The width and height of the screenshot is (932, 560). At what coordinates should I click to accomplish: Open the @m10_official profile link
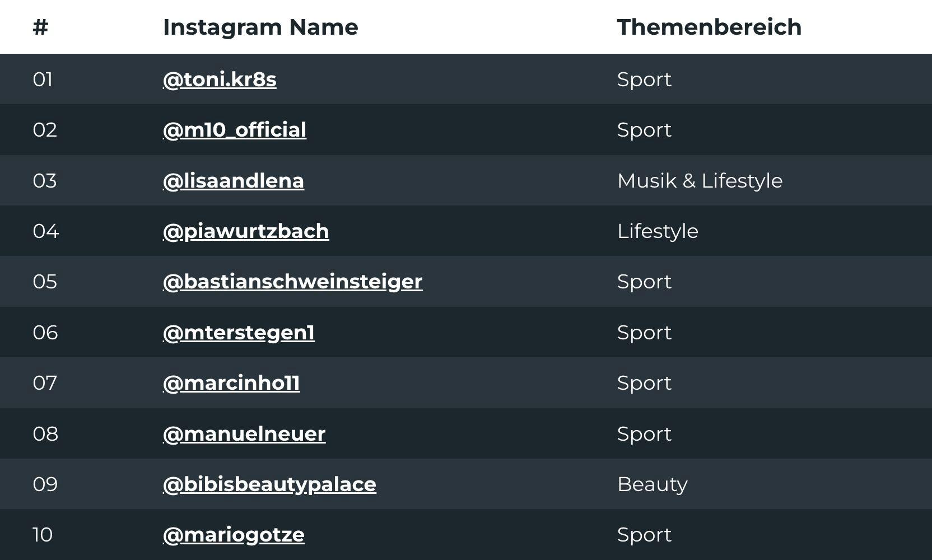235,130
